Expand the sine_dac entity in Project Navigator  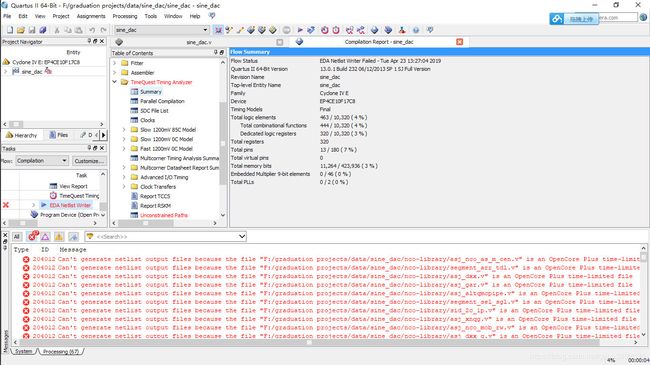point(6,71)
